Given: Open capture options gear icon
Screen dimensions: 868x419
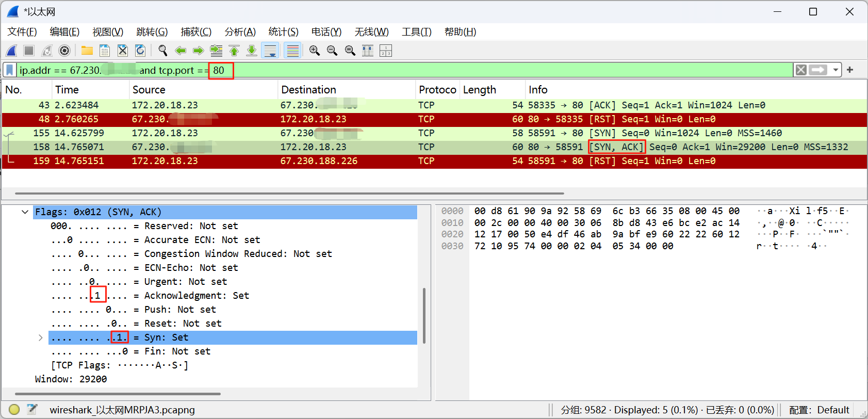Looking at the screenshot, I should [64, 51].
